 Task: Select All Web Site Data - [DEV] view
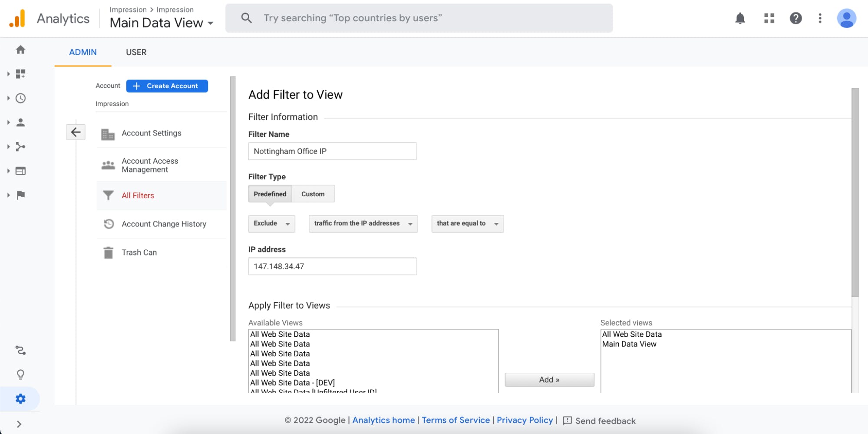coord(292,383)
